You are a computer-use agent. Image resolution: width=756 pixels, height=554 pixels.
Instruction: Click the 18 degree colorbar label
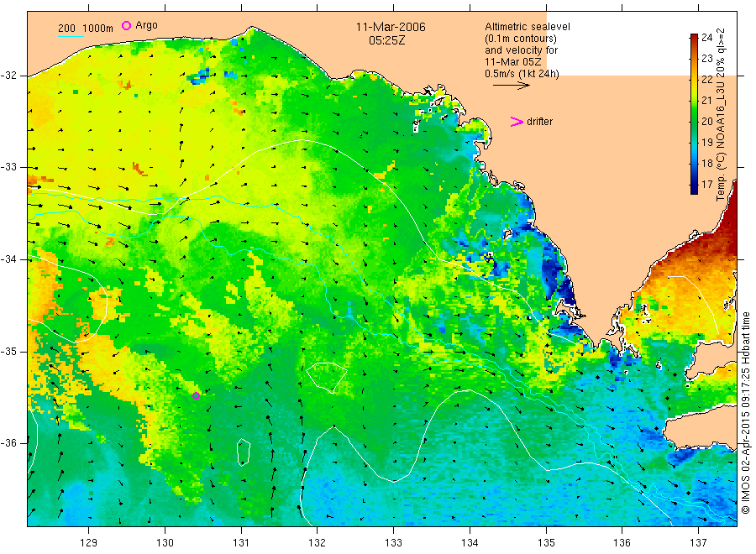pos(706,164)
